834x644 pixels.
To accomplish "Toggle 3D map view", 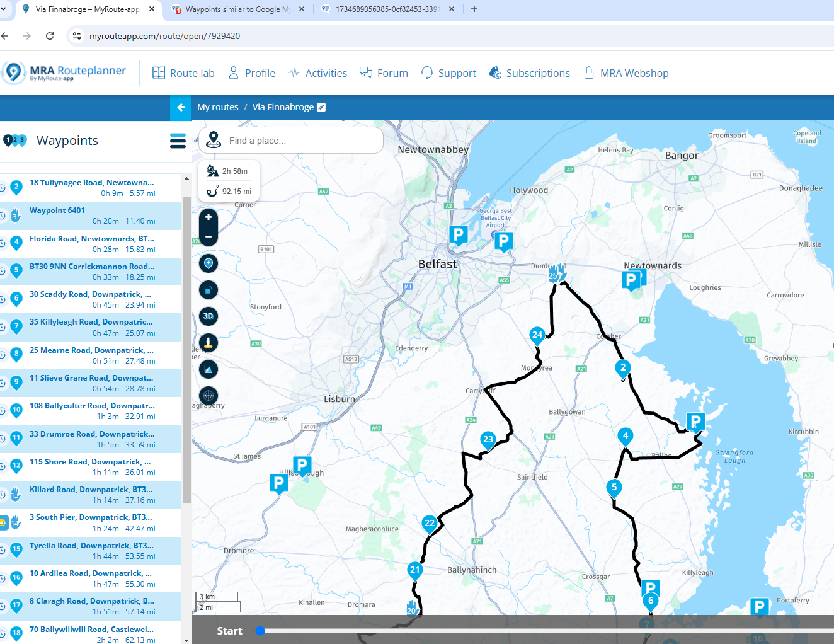I will click(x=208, y=316).
